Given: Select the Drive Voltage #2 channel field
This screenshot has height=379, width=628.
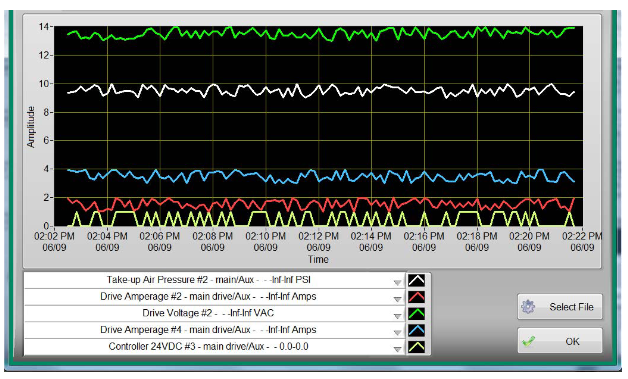Looking at the screenshot, I should pyautogui.click(x=214, y=313).
